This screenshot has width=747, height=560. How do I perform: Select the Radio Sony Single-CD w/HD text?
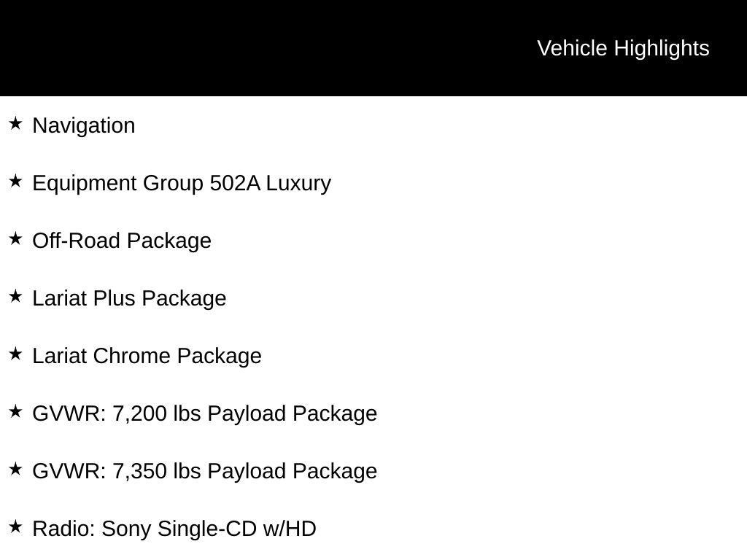pyautogui.click(x=174, y=529)
